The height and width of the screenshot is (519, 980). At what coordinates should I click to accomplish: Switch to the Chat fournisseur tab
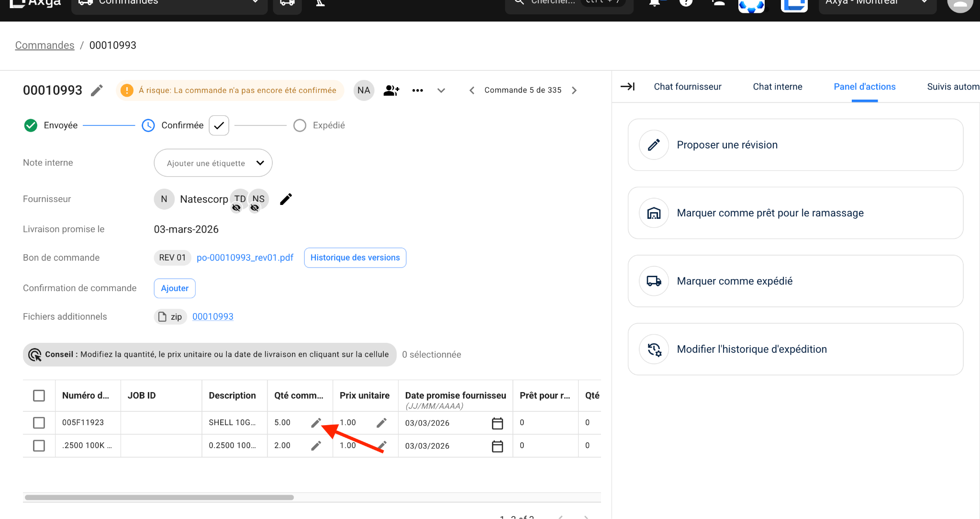(687, 87)
